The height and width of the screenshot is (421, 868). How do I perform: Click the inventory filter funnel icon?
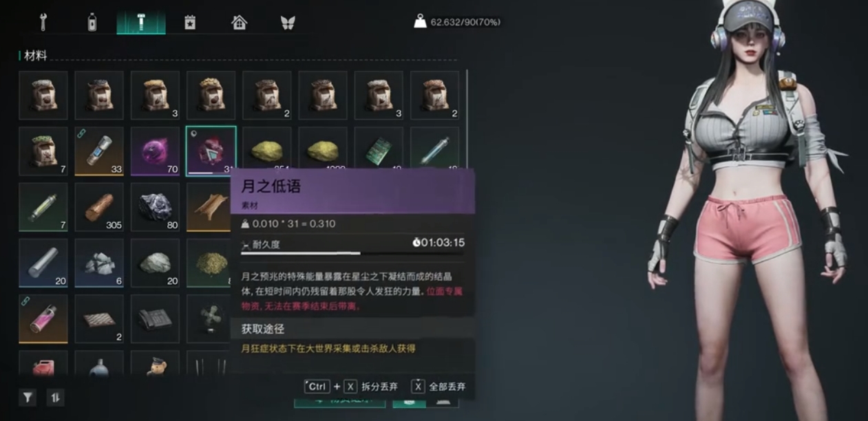click(x=28, y=397)
